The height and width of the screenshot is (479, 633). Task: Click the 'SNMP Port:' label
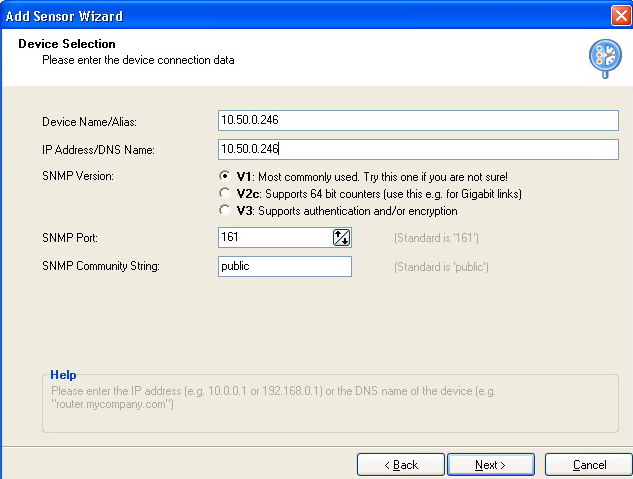point(69,238)
